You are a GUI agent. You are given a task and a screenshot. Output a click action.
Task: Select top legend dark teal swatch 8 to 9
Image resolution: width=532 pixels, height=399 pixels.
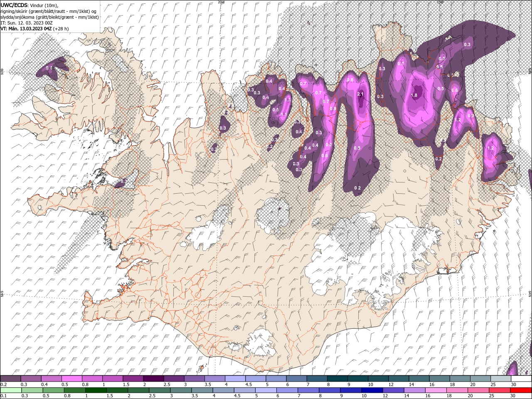click(x=337, y=379)
